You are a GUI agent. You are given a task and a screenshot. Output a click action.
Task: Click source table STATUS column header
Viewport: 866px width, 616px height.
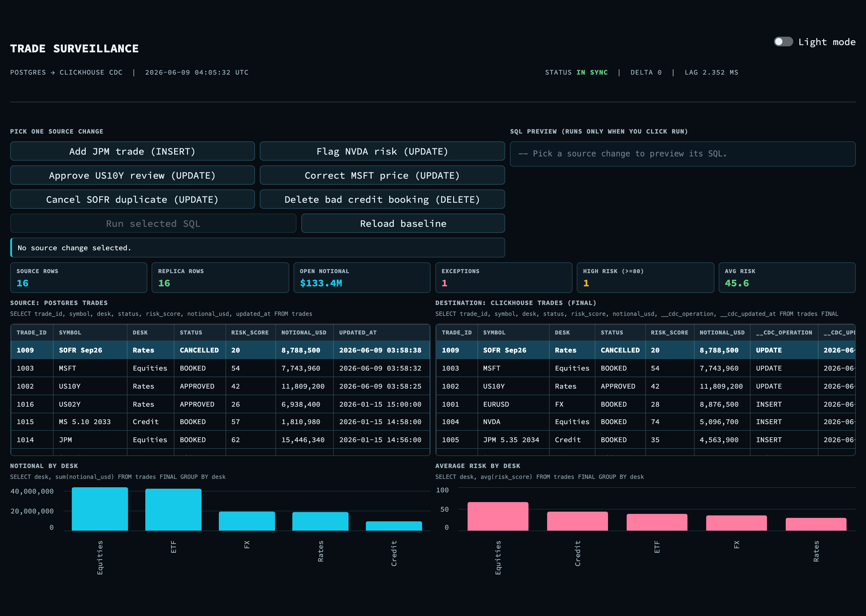coord(200,333)
